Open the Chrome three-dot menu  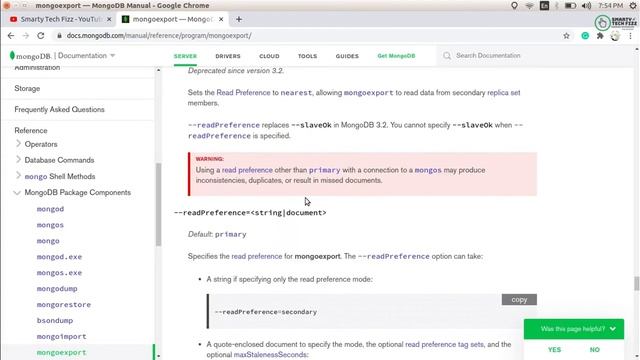click(x=630, y=36)
